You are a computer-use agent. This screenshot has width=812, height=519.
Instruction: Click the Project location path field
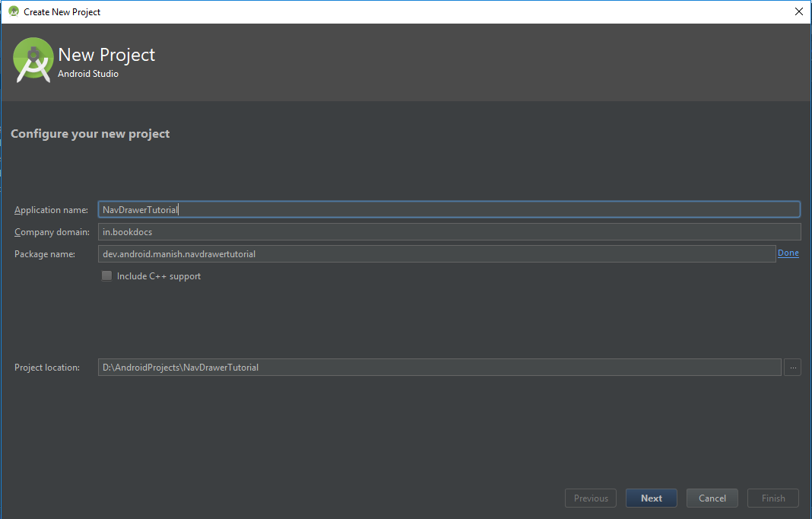(439, 367)
